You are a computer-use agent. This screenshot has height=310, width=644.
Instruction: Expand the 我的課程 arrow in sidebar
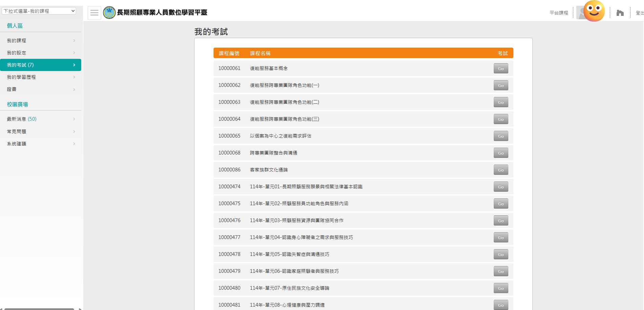74,41
